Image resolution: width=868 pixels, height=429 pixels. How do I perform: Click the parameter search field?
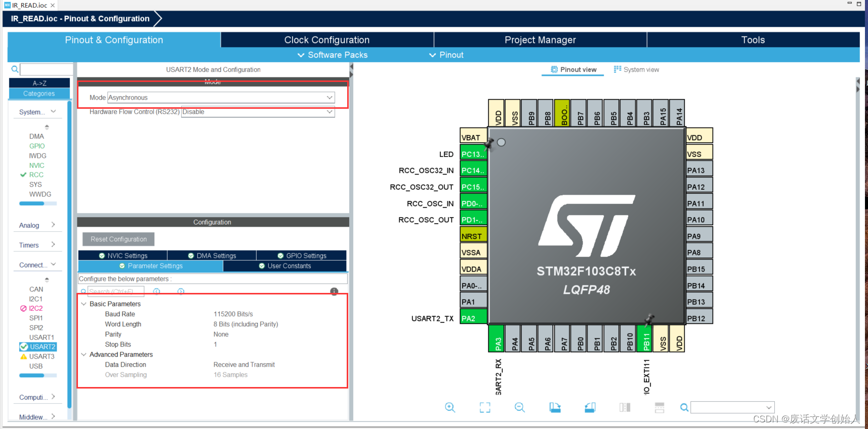click(x=116, y=291)
